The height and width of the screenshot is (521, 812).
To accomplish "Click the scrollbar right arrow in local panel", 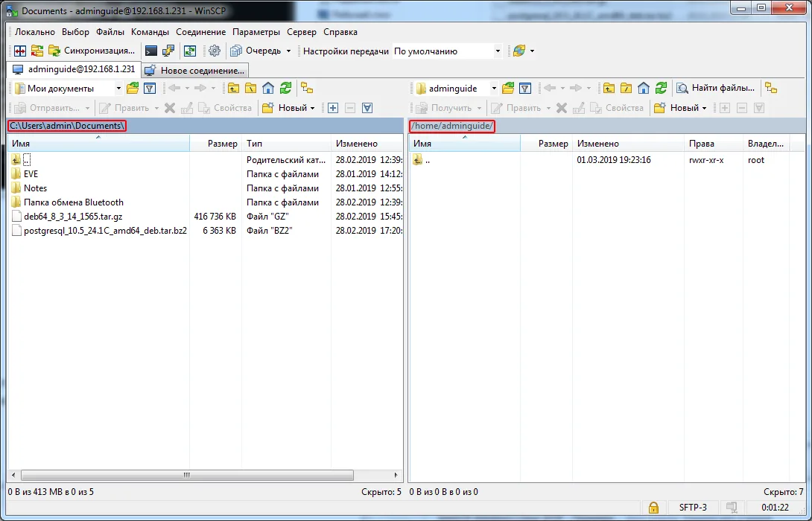I will 396,475.
